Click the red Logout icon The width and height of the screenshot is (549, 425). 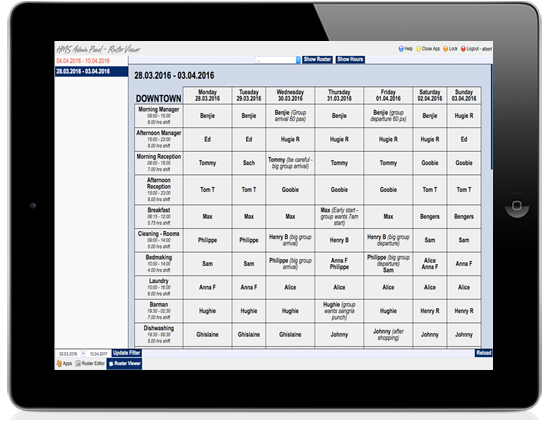pyautogui.click(x=463, y=49)
